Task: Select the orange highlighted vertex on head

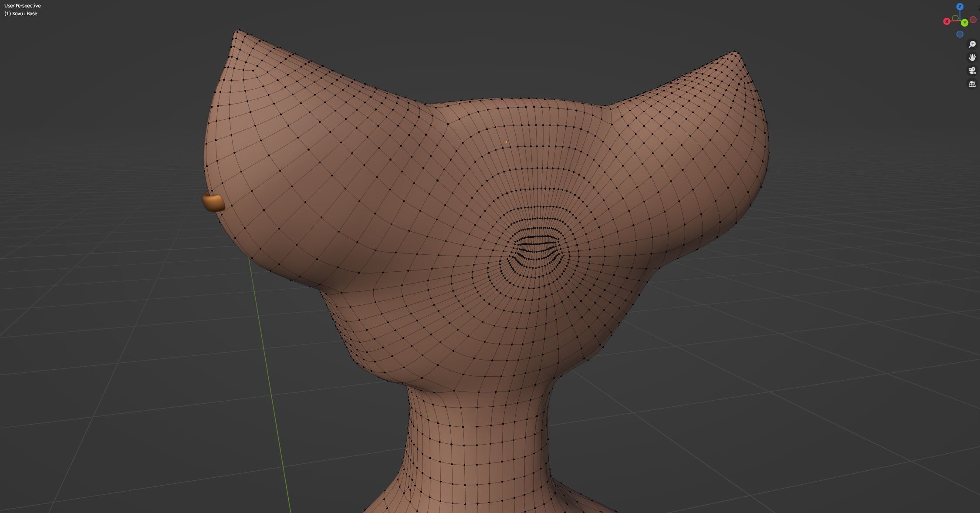Action: [506, 142]
